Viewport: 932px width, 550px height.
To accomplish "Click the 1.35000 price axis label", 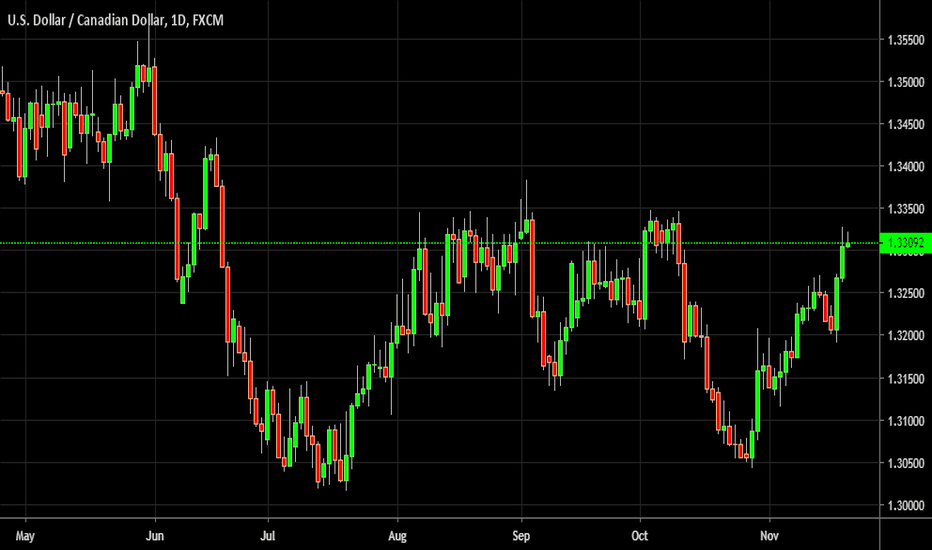I will coord(906,83).
